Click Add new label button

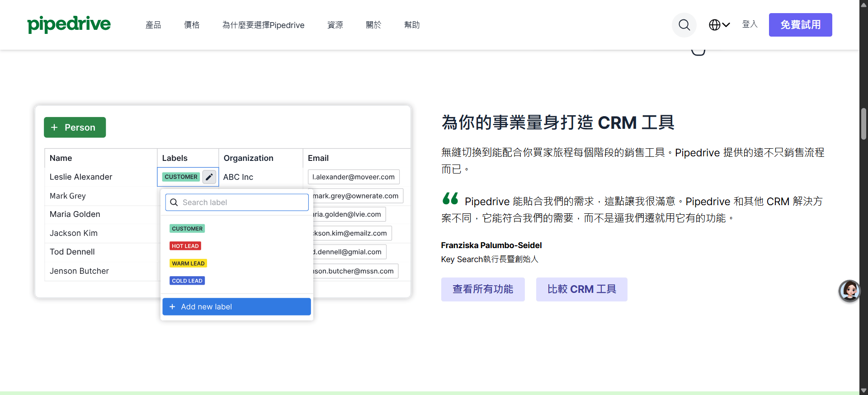coord(236,306)
